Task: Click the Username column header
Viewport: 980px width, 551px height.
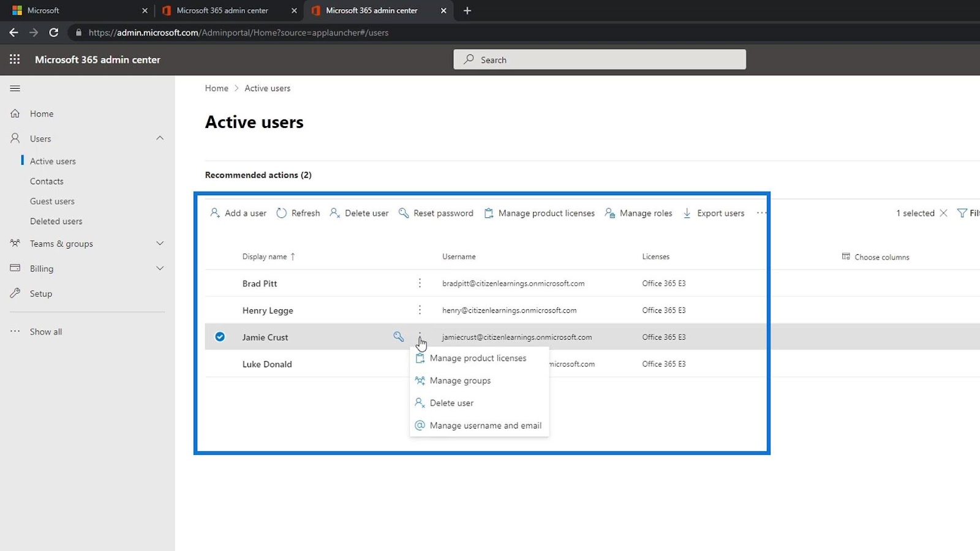Action: click(459, 257)
